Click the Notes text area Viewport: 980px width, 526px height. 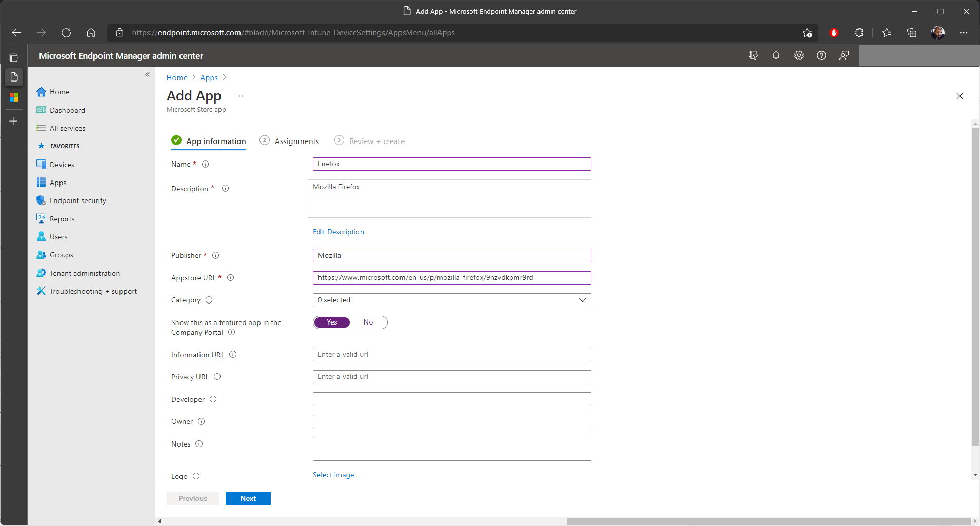tap(452, 449)
